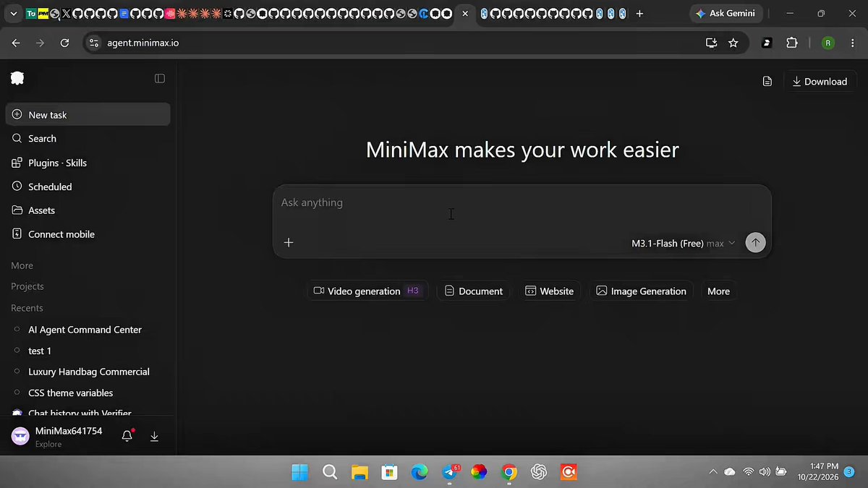Open the M3.1-Flash (Free) model dropdown

coord(683,243)
